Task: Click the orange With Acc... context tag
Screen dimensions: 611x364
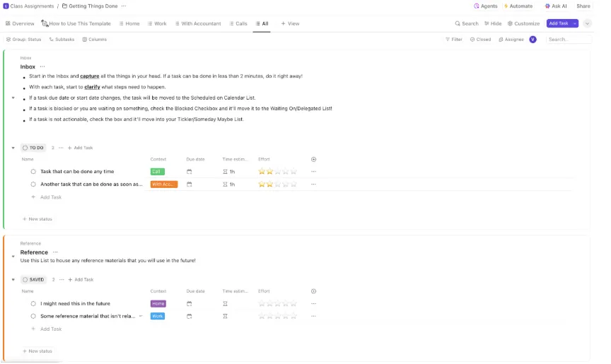Action: click(164, 184)
